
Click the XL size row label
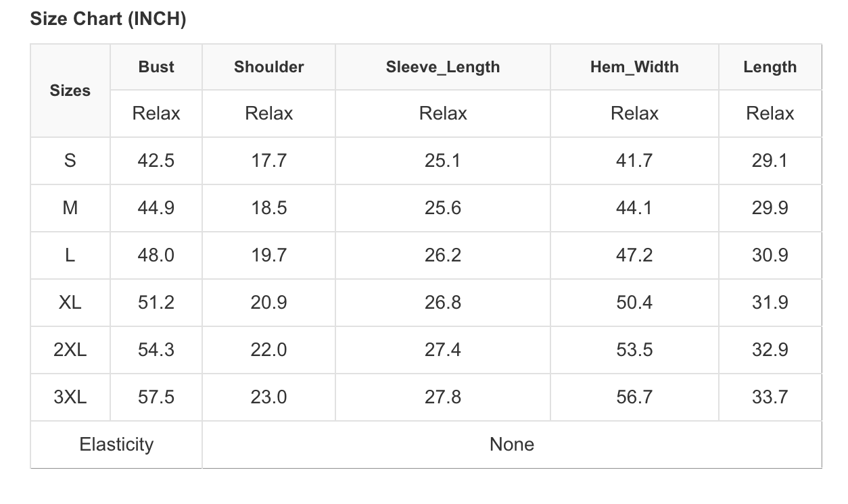point(70,303)
